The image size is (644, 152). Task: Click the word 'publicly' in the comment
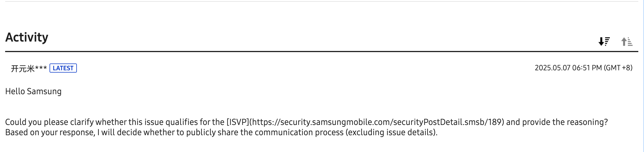201,132
